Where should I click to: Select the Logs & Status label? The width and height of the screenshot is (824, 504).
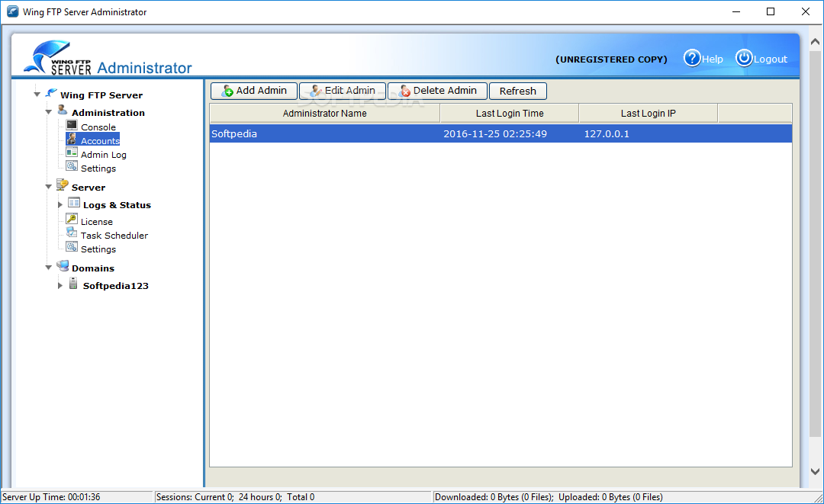(117, 205)
